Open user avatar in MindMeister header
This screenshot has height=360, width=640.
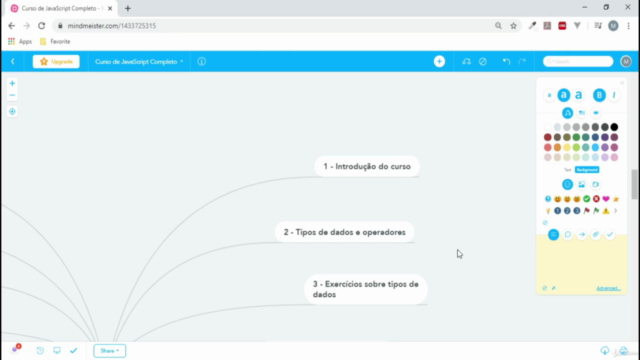[626, 62]
